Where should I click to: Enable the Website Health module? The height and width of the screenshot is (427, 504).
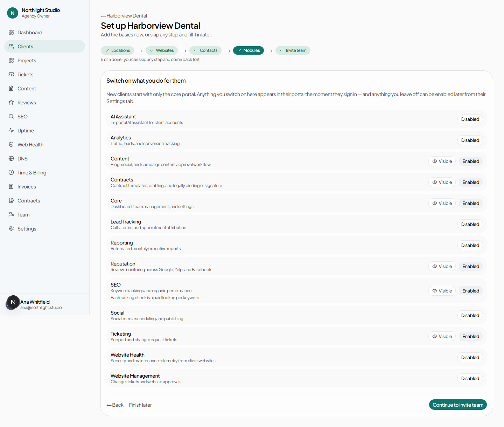point(470,357)
